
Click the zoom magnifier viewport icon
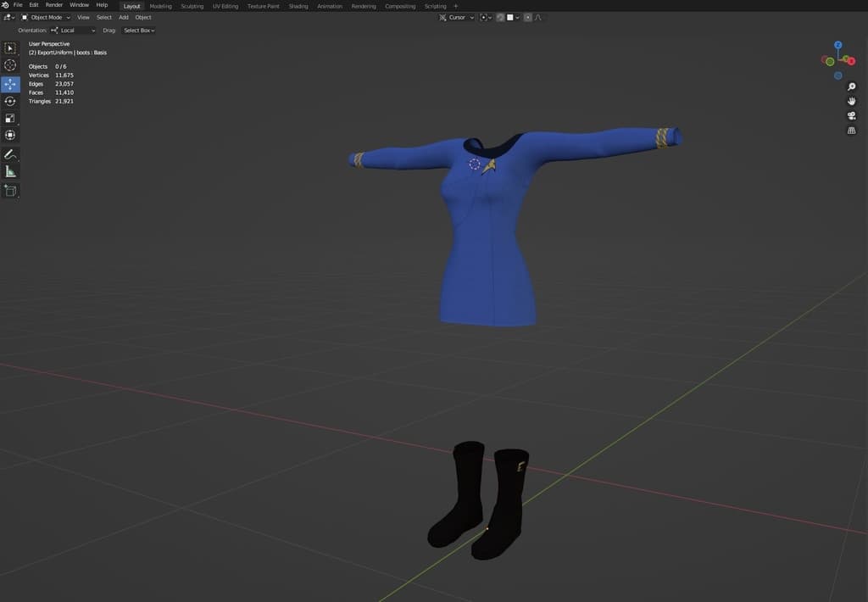coord(851,86)
